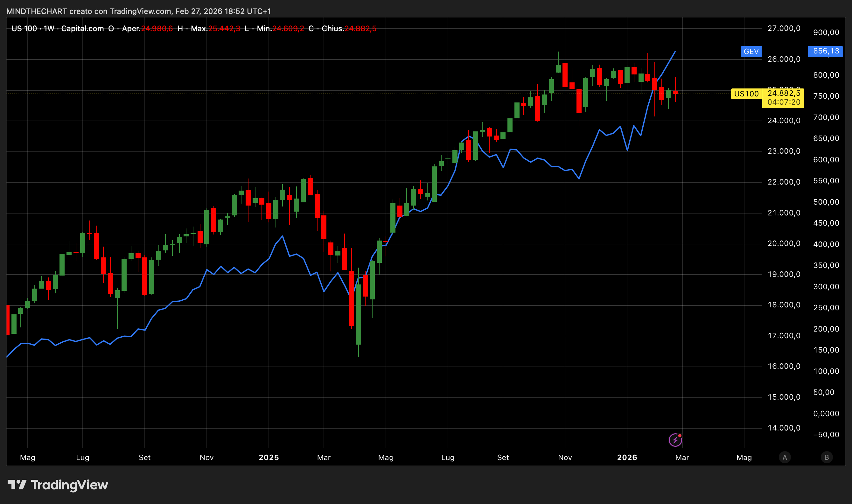852x504 pixels.
Task: Click the 1W timeframe in the legend
Action: (49, 29)
